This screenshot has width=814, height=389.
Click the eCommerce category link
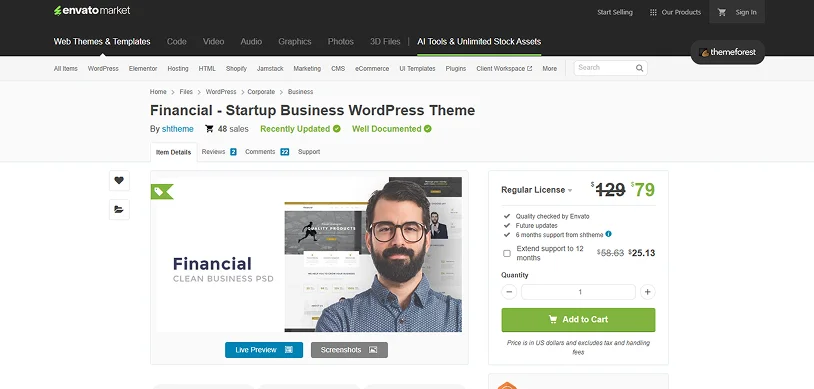point(372,69)
